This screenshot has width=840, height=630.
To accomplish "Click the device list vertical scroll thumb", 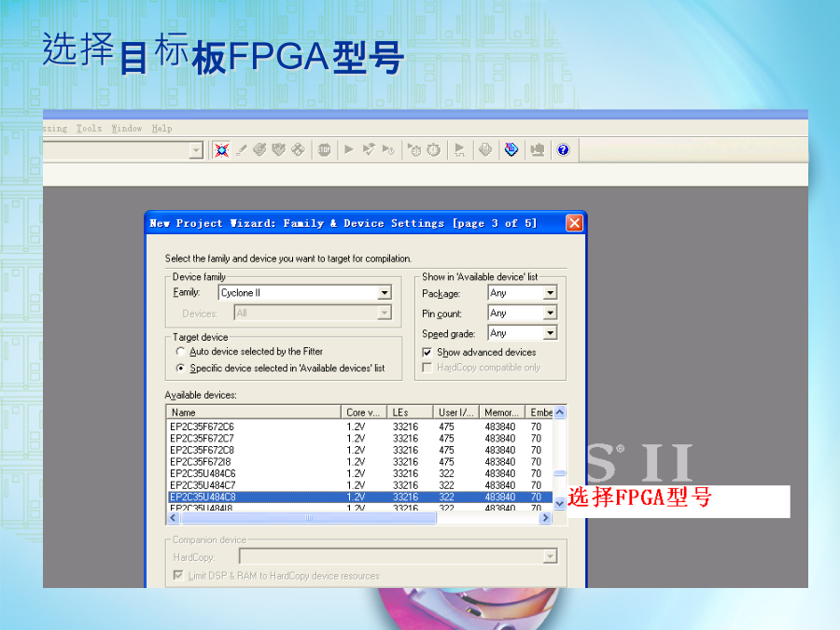I will (560, 473).
